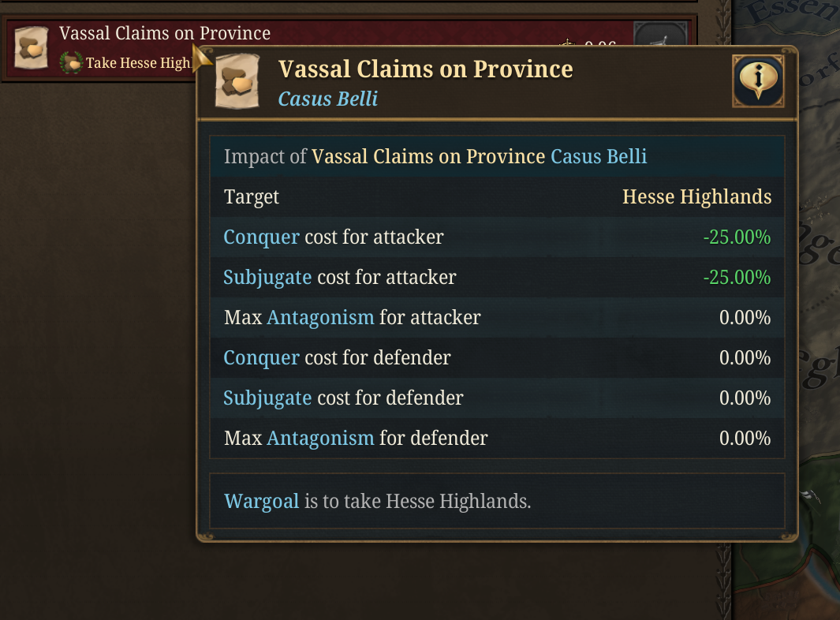Select the scroll icon beside tooltip title
The width and height of the screenshot is (840, 620).
coord(237,81)
